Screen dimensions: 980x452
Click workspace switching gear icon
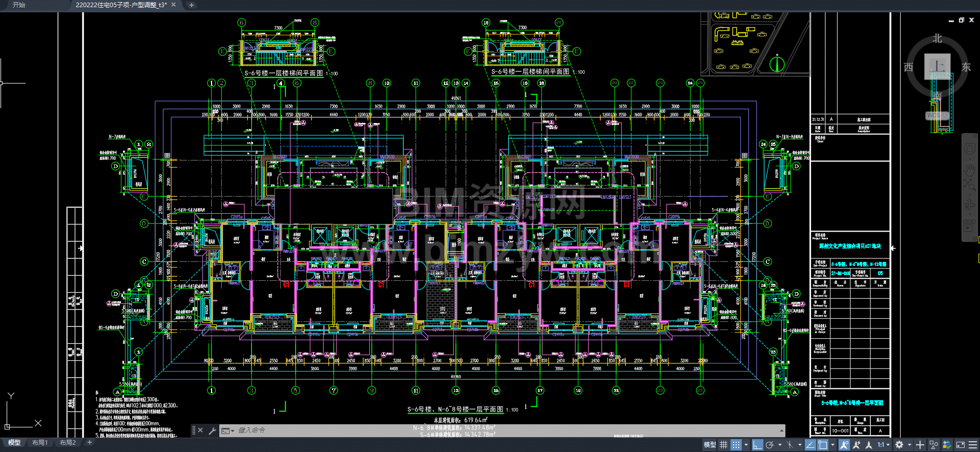899,445
